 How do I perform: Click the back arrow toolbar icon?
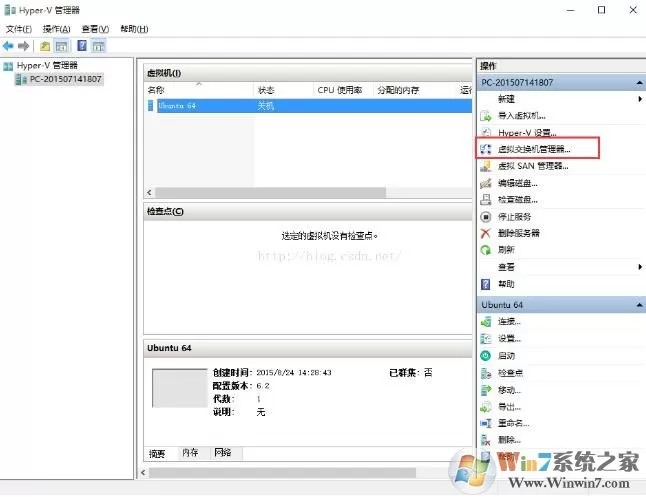tap(8, 46)
